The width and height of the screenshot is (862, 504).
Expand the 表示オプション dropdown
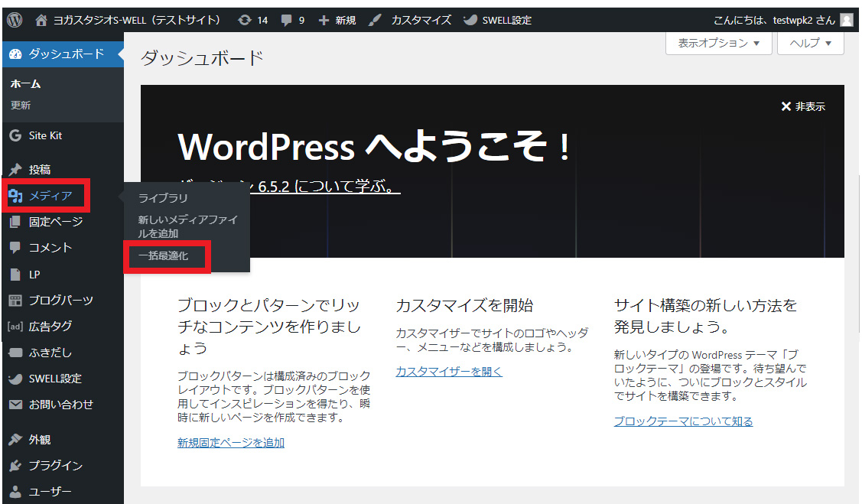718,43
